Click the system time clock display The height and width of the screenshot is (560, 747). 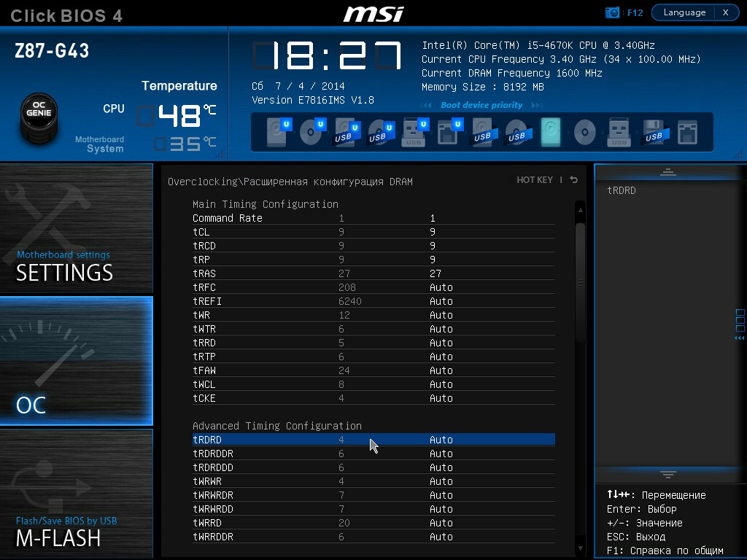pos(327,55)
